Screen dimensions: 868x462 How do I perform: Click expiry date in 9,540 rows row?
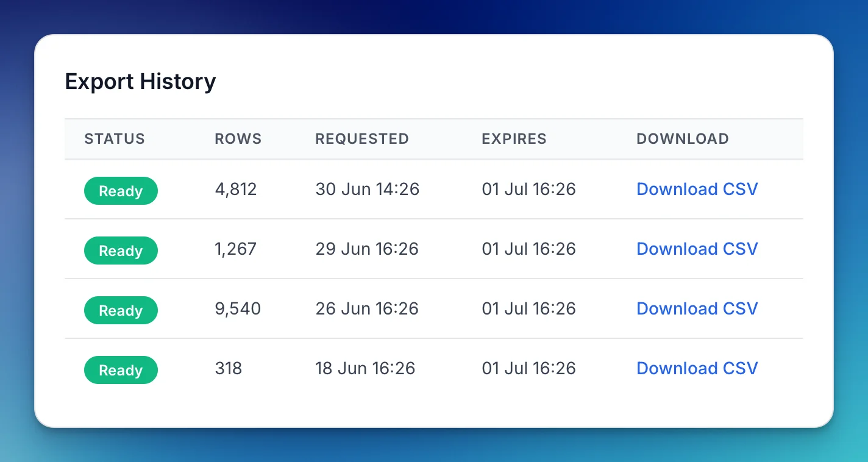tap(528, 308)
